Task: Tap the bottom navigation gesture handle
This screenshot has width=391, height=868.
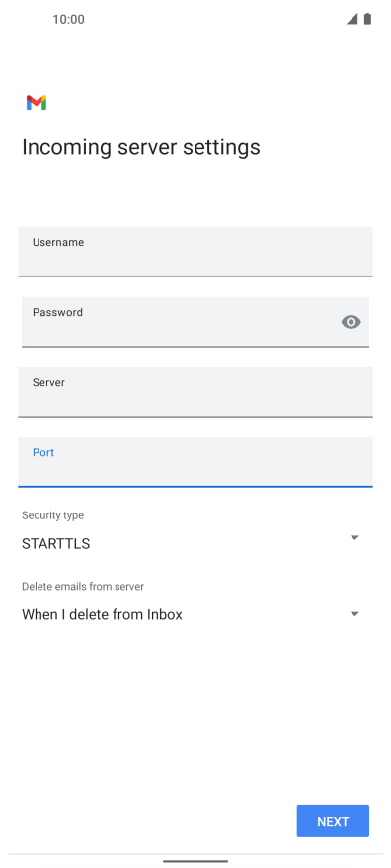Action: click(195, 861)
